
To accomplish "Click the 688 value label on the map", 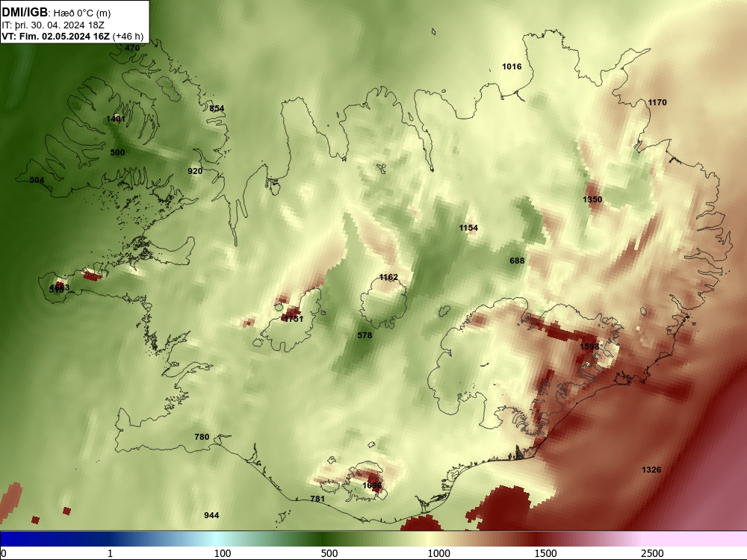I will pos(517,261).
